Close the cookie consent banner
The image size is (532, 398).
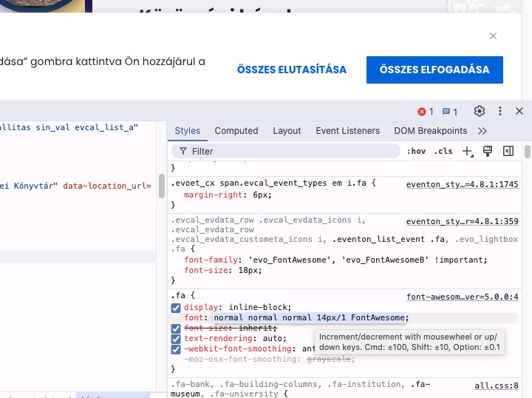click(493, 36)
